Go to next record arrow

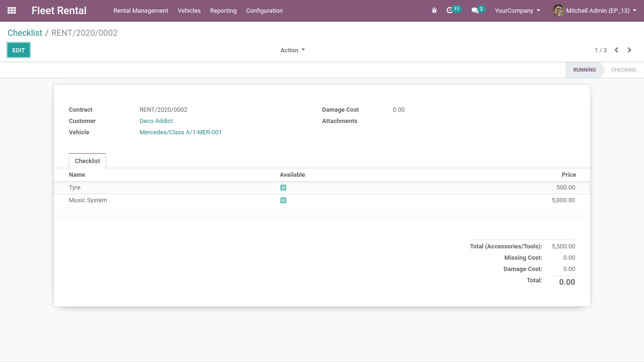(629, 50)
